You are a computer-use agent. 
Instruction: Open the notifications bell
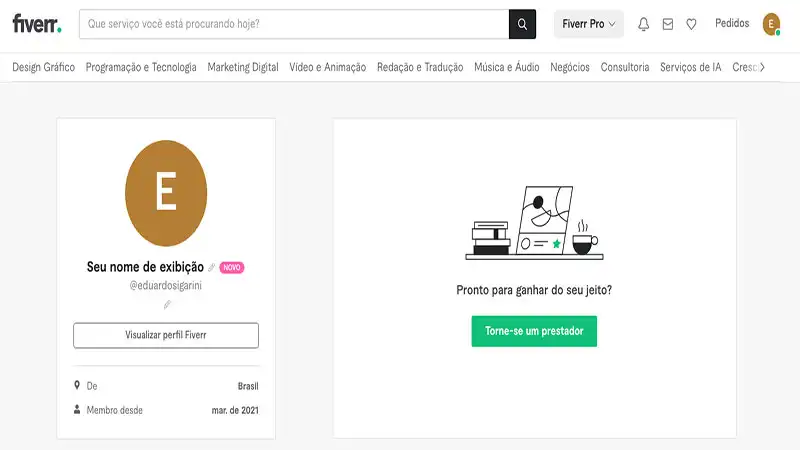(x=643, y=24)
